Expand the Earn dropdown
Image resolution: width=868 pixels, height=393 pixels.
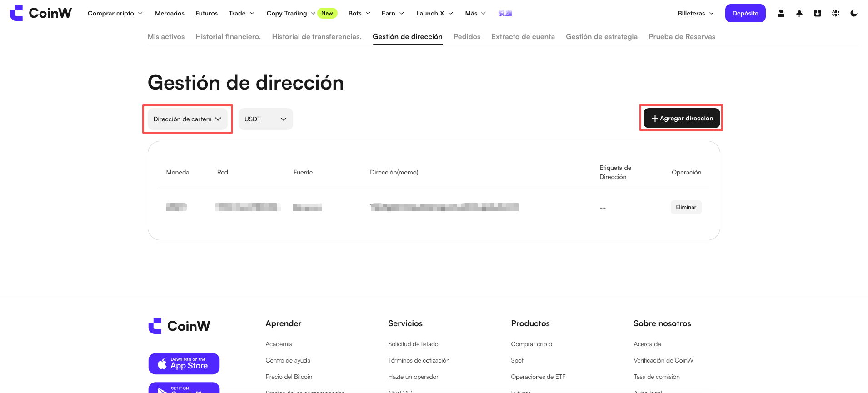pos(393,13)
